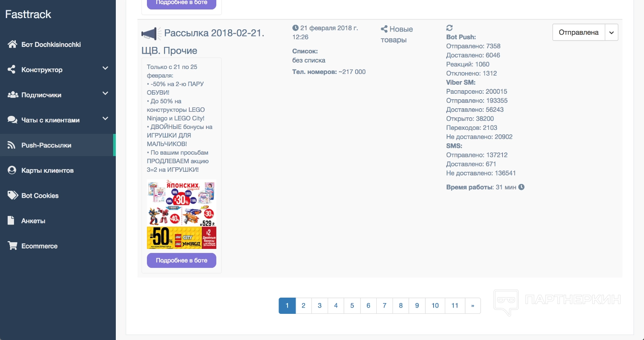Go to pagination page 6
644x340 pixels.
368,306
